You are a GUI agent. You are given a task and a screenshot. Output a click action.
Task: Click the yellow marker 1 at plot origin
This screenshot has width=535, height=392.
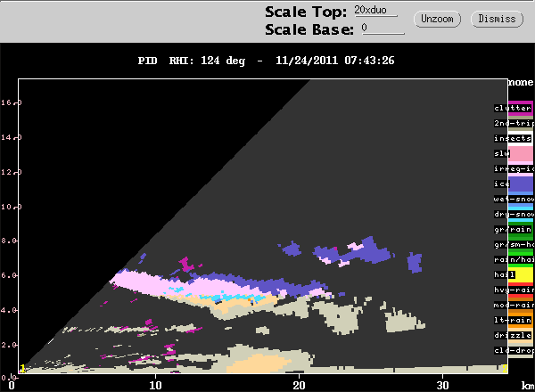22,369
